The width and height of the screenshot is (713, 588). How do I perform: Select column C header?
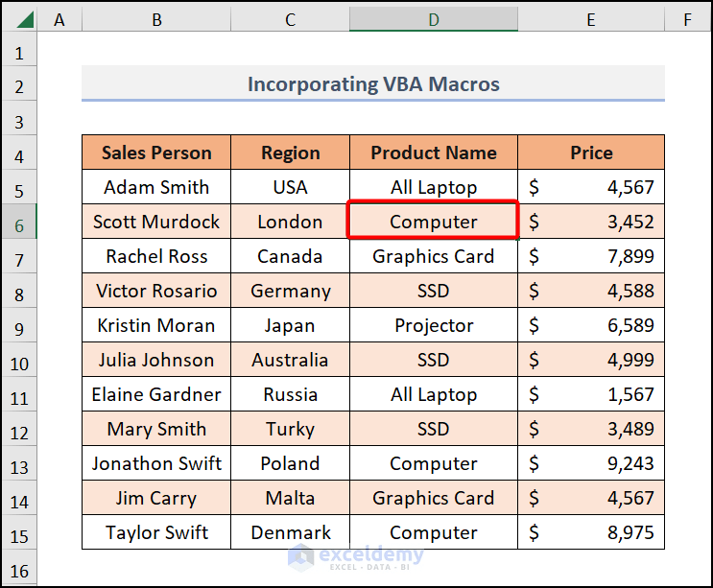point(290,20)
